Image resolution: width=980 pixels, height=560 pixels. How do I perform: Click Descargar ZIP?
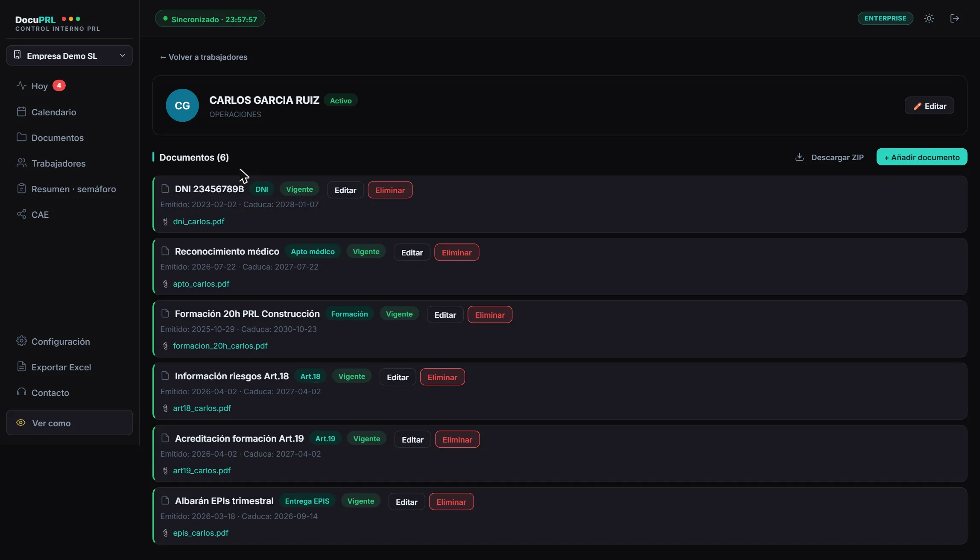(830, 157)
